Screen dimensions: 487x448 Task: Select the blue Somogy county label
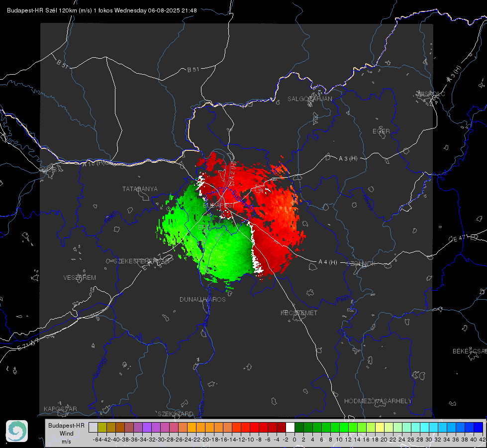[99, 367]
